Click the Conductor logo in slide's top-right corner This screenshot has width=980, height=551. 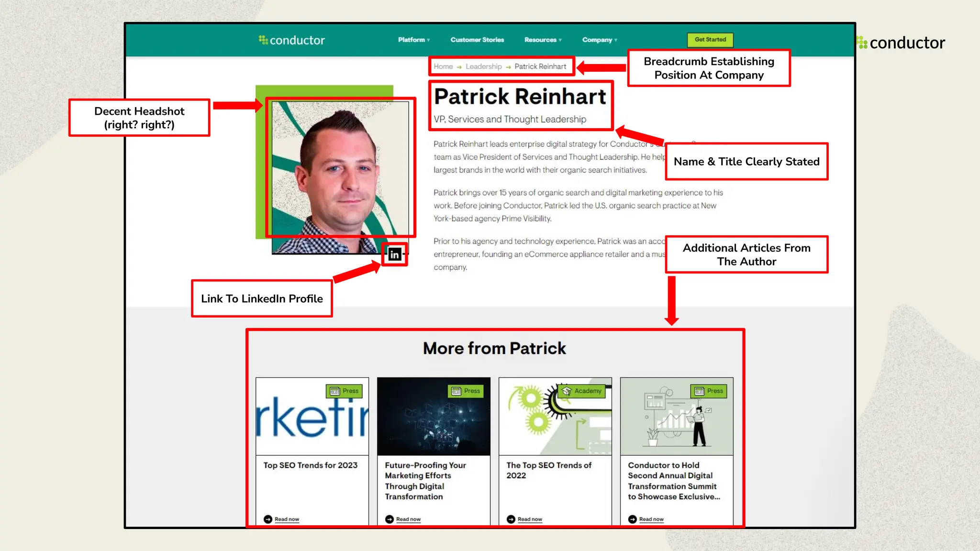coord(901,43)
